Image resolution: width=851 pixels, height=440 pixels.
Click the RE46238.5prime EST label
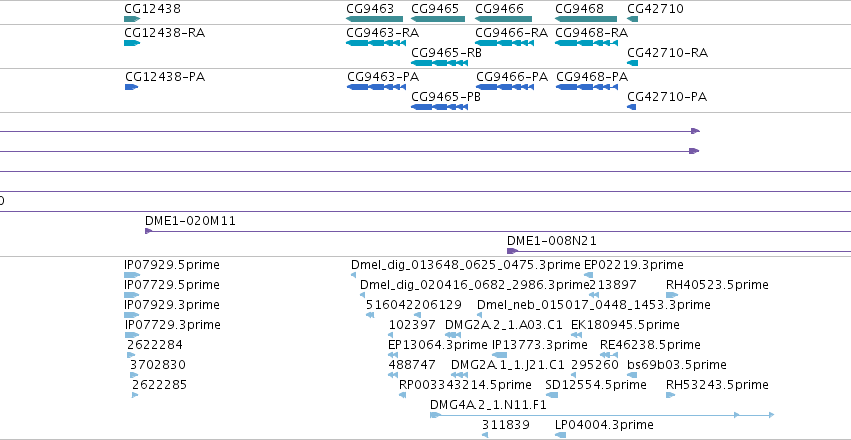650,345
